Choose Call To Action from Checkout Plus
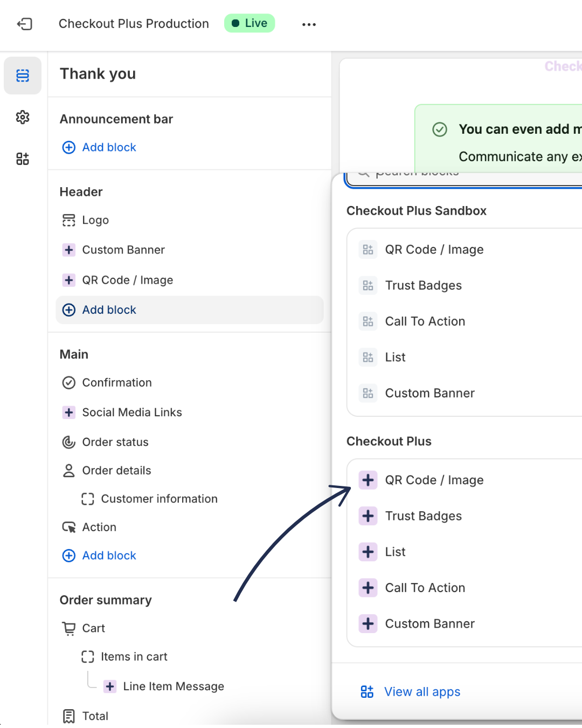 pyautogui.click(x=425, y=588)
